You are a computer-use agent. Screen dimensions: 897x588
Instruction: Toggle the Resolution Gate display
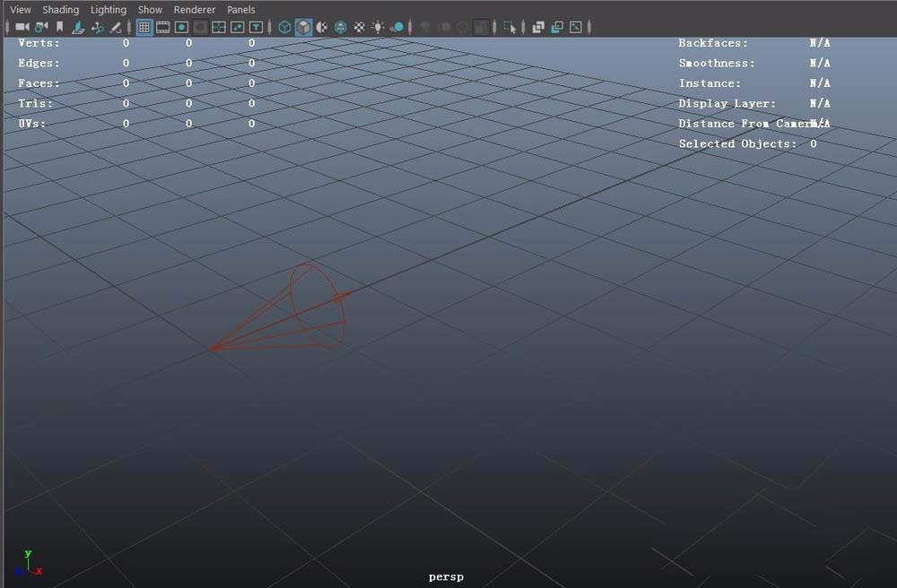click(x=181, y=27)
